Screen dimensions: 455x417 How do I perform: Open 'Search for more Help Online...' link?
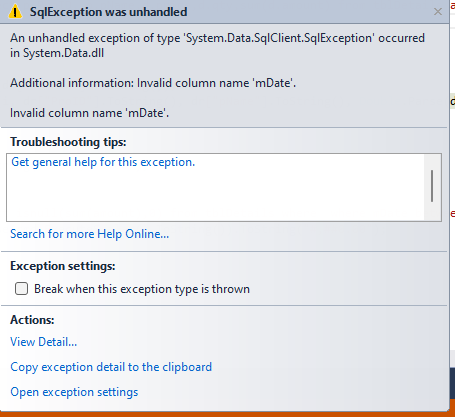point(90,234)
